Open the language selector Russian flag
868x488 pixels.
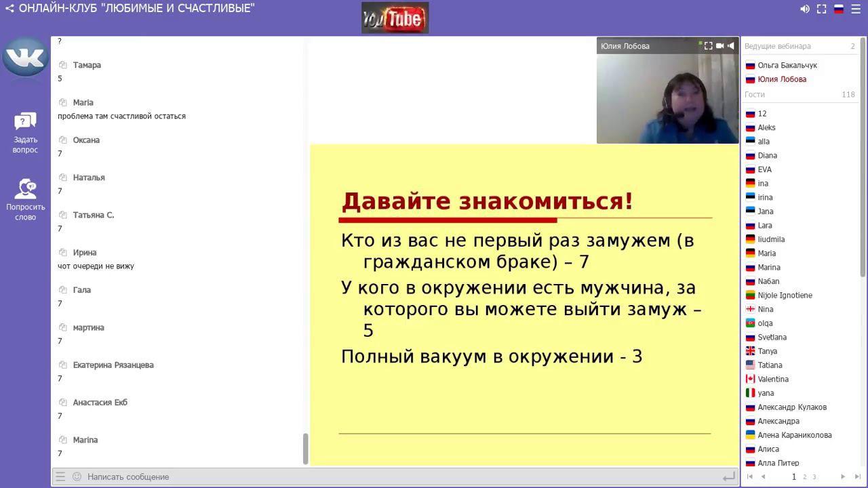839,9
